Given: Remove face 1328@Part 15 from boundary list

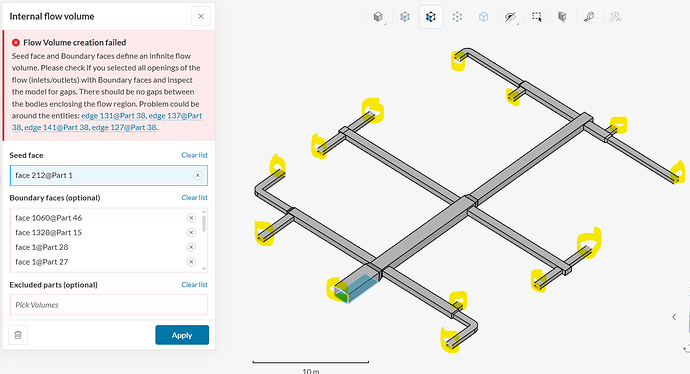Looking at the screenshot, I should pyautogui.click(x=191, y=232).
